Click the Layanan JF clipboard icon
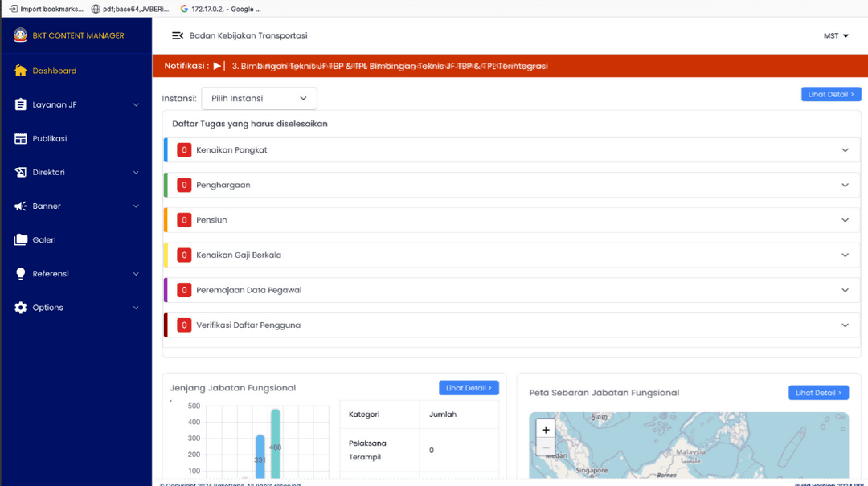 point(20,104)
